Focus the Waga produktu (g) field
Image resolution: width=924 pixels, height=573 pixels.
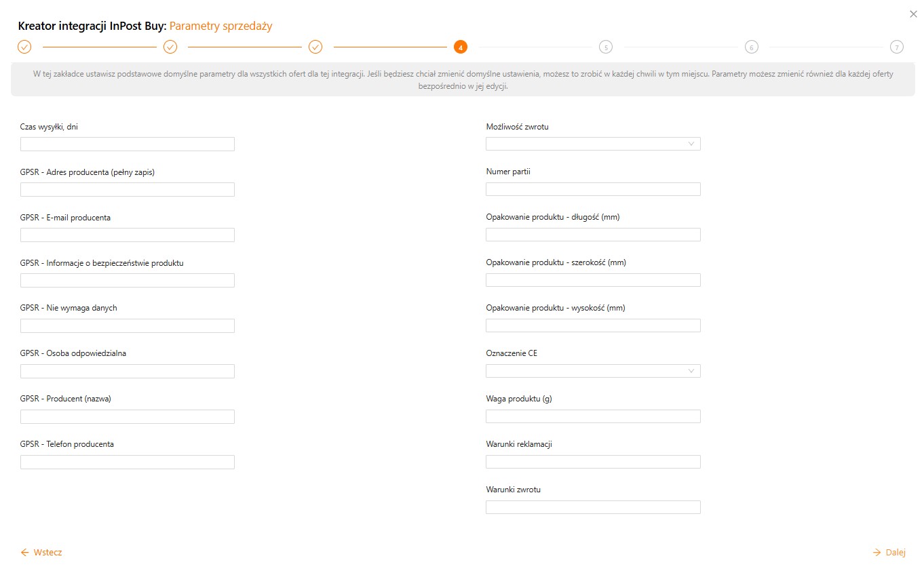(593, 416)
